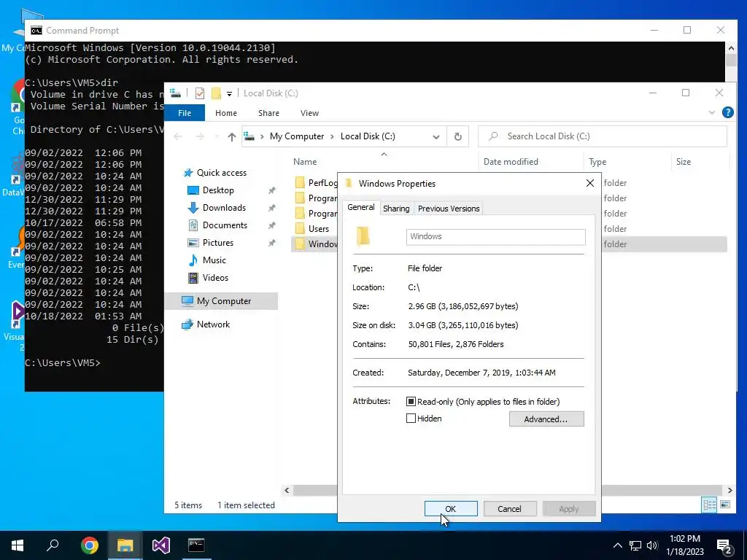The image size is (747, 560).
Task: Click the Explorer Back arrow
Action: click(x=178, y=136)
